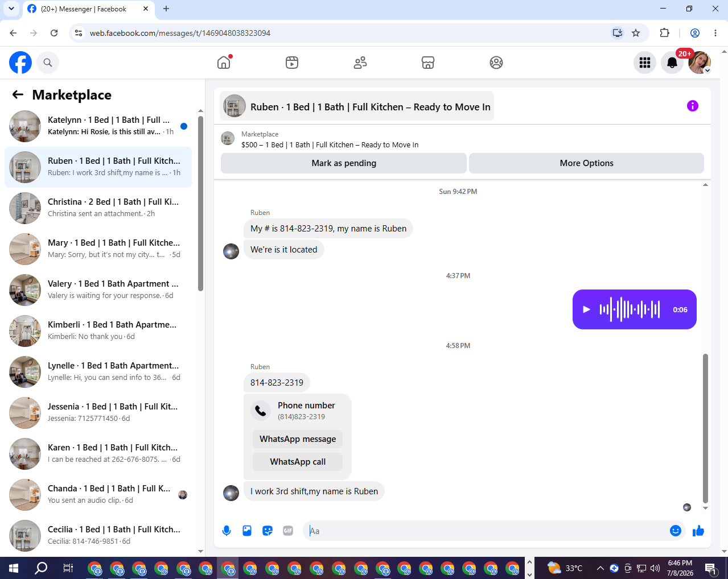
Task: Open the Groups icon
Action: click(496, 63)
